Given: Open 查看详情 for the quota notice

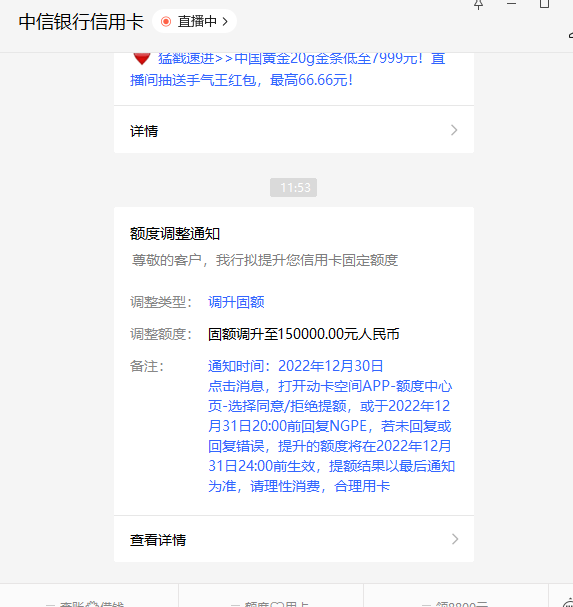Looking at the screenshot, I should click(294, 539).
